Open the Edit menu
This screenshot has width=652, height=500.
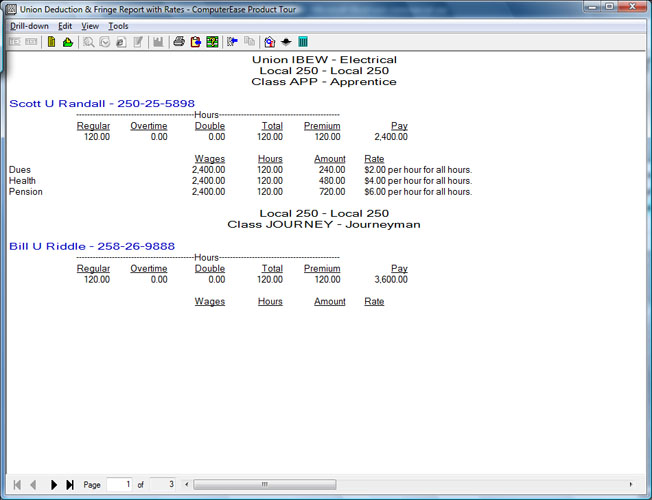click(x=65, y=26)
